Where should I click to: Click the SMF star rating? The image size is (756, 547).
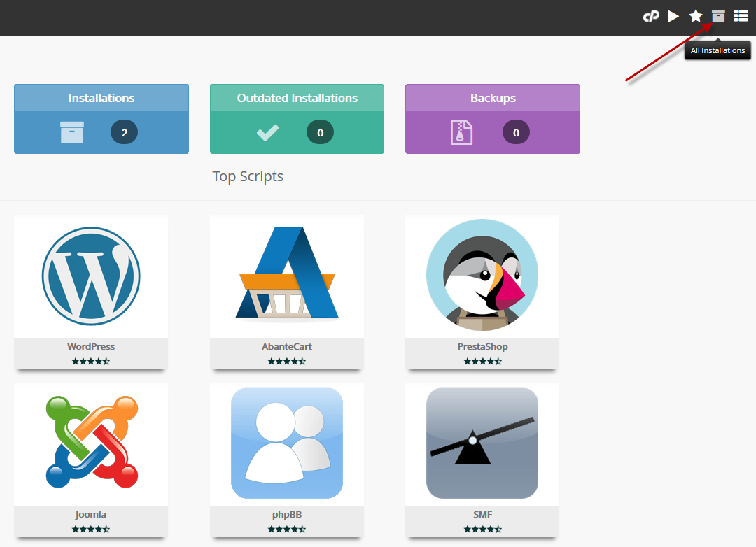pyautogui.click(x=482, y=530)
